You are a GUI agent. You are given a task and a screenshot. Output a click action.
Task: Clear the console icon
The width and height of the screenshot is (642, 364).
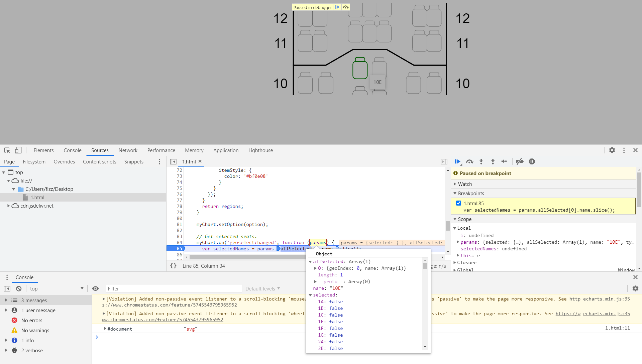tap(19, 289)
